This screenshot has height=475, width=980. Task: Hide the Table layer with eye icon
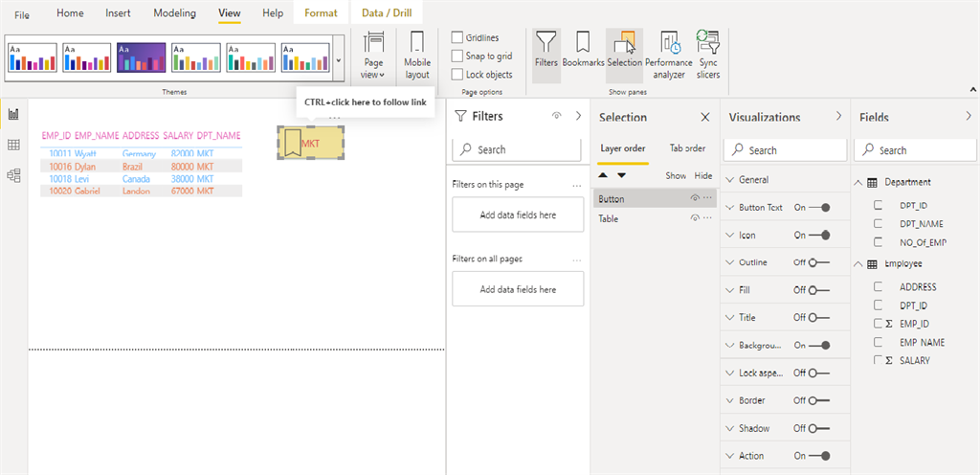(x=695, y=218)
